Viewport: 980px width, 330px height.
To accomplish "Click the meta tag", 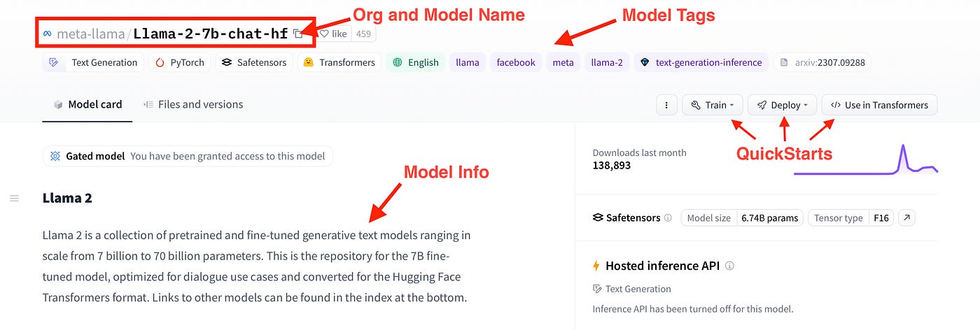I will (563, 62).
